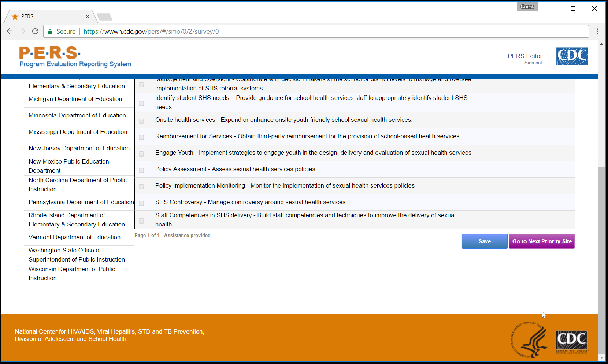Click the Engage Youth description text
Image resolution: width=608 pixels, height=364 pixels.
coord(313,153)
